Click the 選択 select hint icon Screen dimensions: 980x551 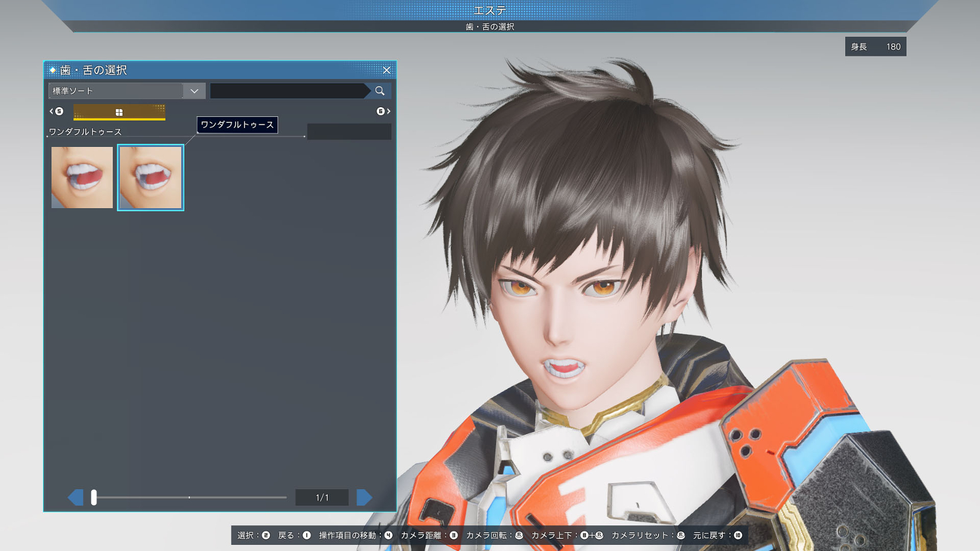click(266, 535)
